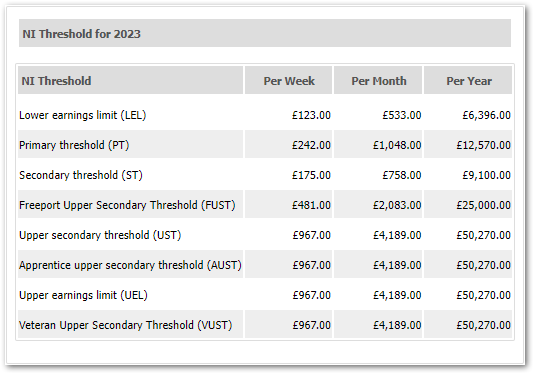Select the Lower earnings limit (LEL) row
Viewport: 534px width, 374px height.
(265, 115)
